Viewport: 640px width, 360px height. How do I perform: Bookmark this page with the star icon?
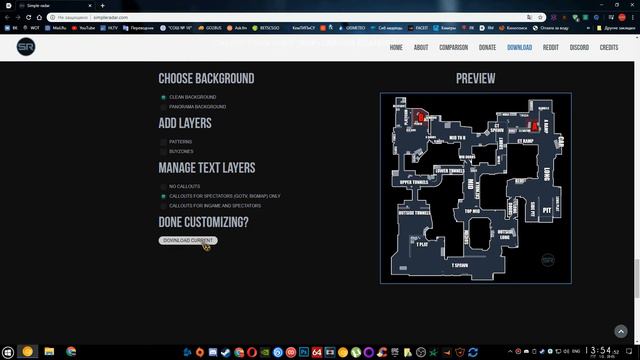540,18
